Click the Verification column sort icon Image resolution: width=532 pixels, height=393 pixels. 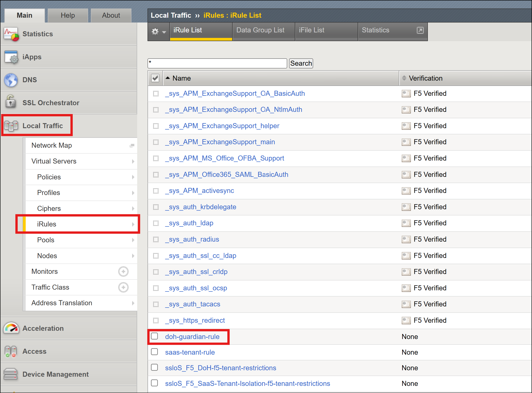[404, 78]
